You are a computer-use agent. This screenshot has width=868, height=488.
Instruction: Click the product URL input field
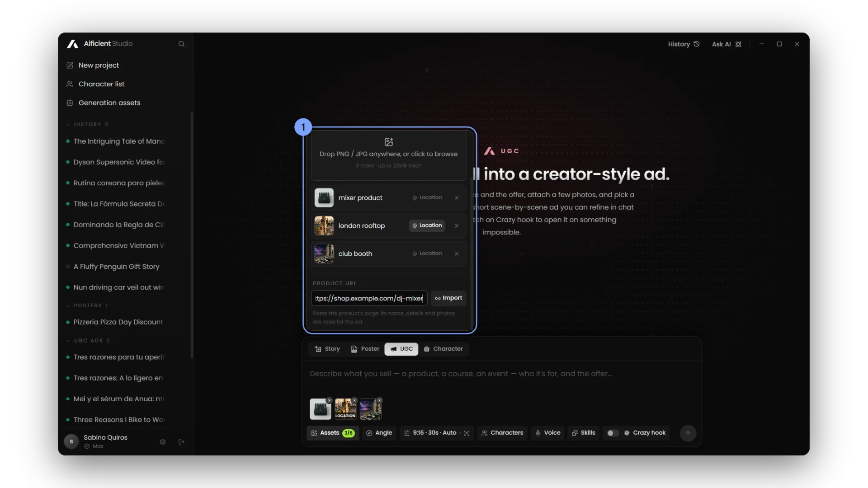click(369, 298)
